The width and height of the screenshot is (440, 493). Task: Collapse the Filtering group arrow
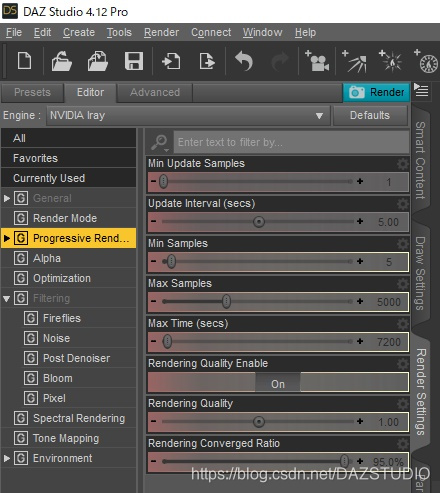[7, 298]
